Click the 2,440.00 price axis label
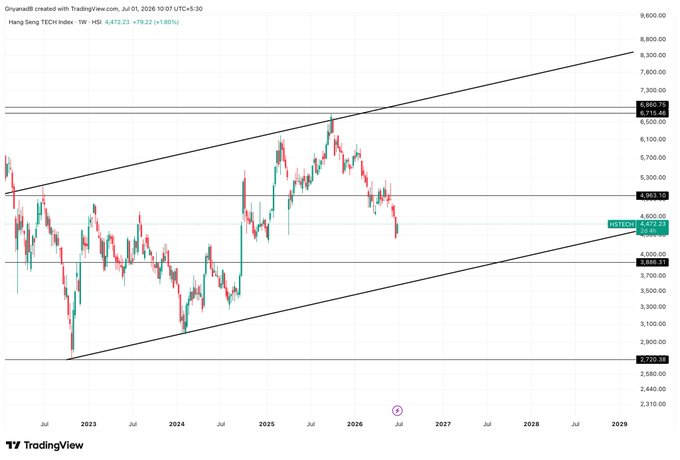 (x=653, y=389)
